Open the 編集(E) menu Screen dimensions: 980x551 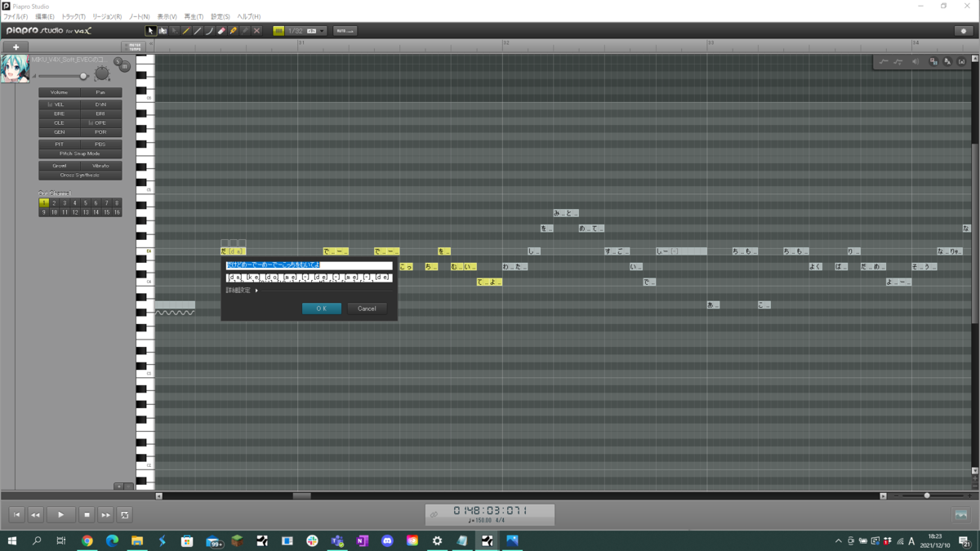pyautogui.click(x=45, y=16)
